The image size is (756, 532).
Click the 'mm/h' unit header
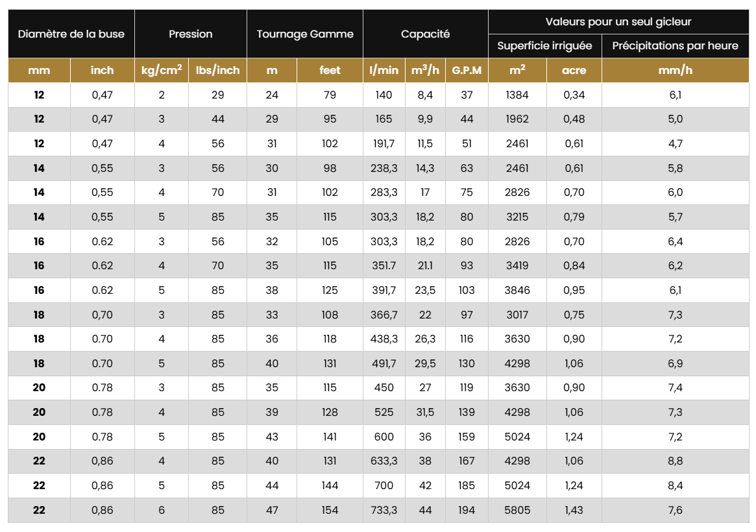point(675,71)
